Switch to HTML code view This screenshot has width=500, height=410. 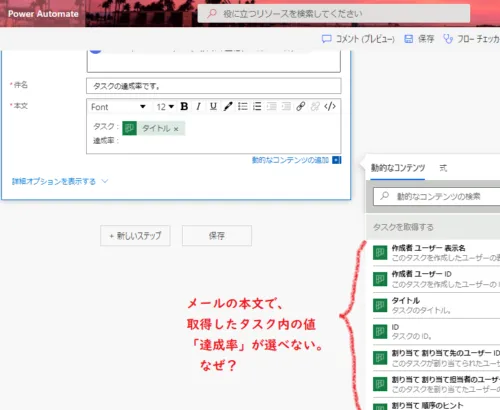[x=330, y=107]
